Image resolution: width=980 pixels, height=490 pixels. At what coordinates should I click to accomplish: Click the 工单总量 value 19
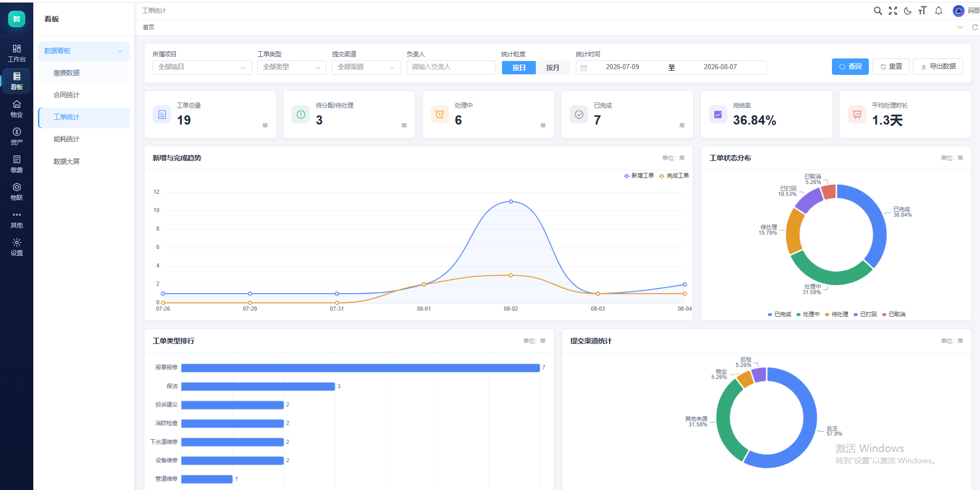point(184,120)
